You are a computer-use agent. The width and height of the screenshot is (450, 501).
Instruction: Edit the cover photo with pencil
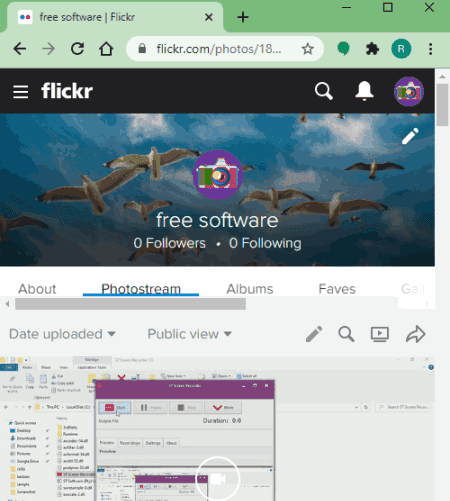tap(410, 136)
